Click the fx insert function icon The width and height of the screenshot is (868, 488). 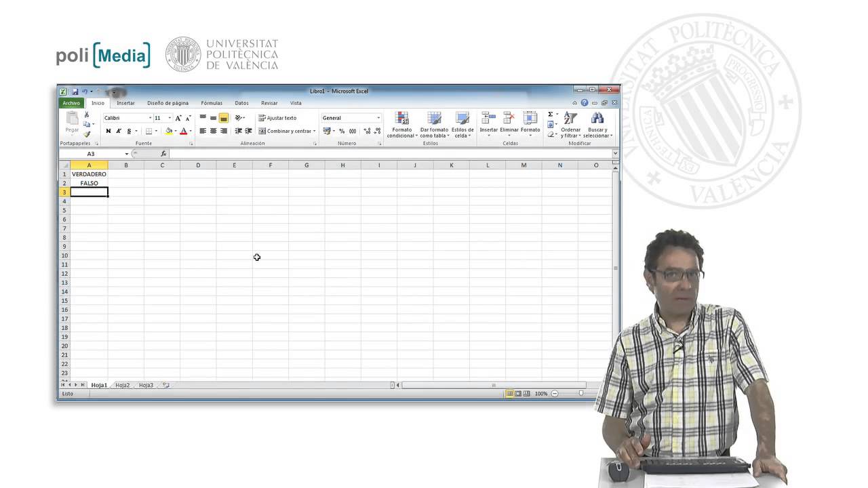(163, 154)
